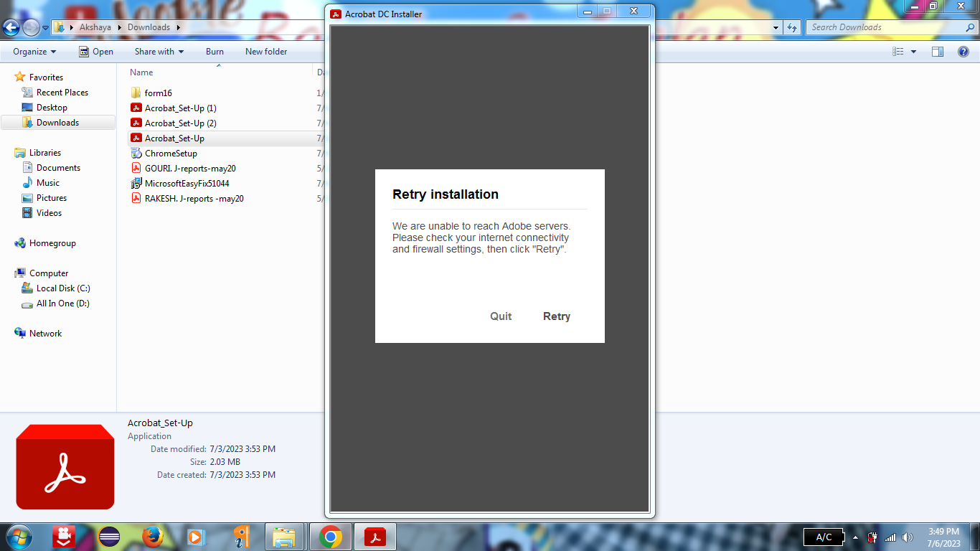Select the Acrobat_Set-Up (2) file

pos(180,123)
